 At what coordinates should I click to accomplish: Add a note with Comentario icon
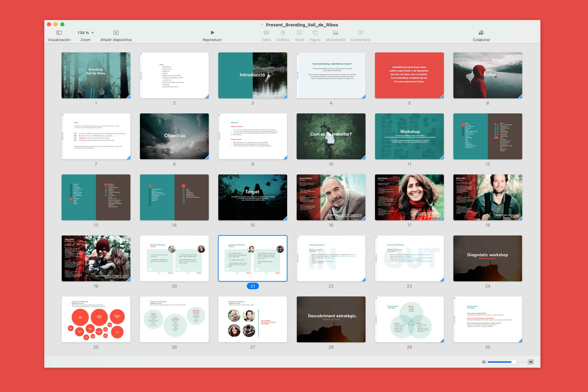[361, 33]
